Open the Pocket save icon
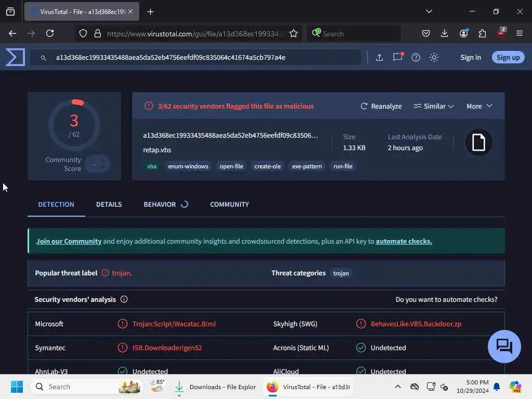The image size is (532, 399). point(426,34)
